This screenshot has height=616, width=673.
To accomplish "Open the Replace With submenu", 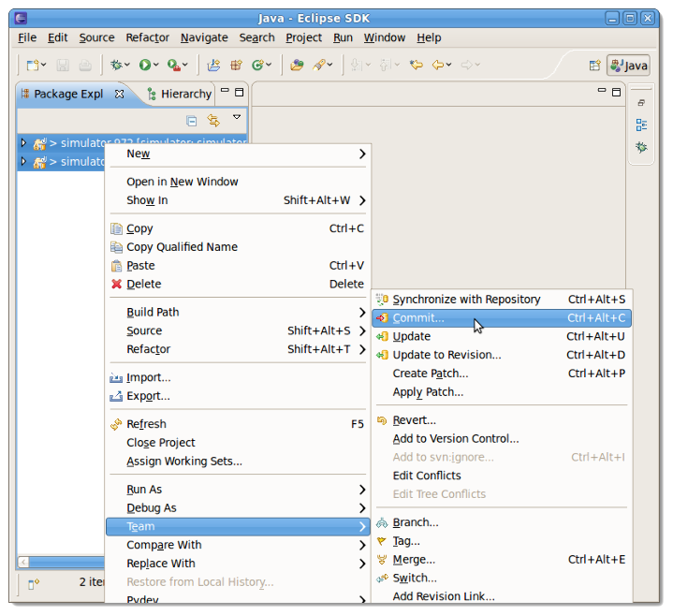I will 238,564.
